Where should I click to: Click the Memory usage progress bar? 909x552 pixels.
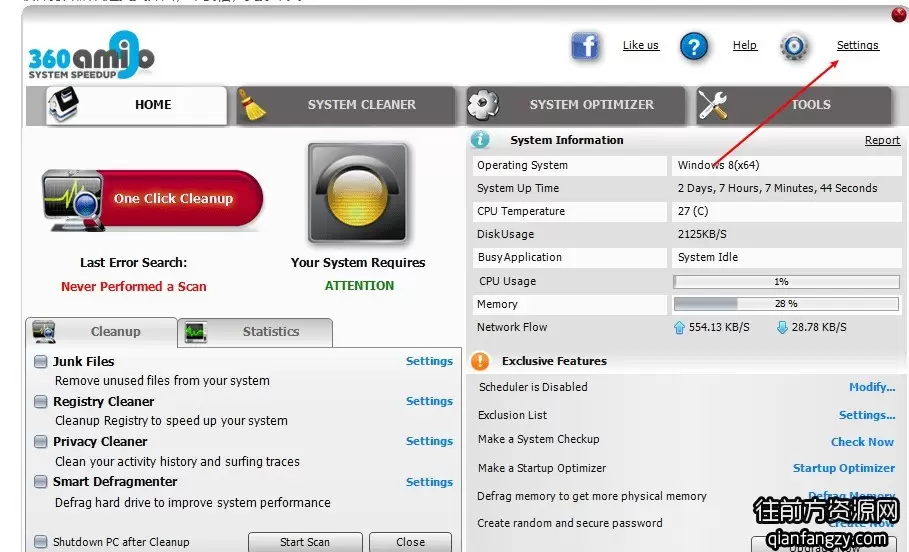click(x=786, y=304)
